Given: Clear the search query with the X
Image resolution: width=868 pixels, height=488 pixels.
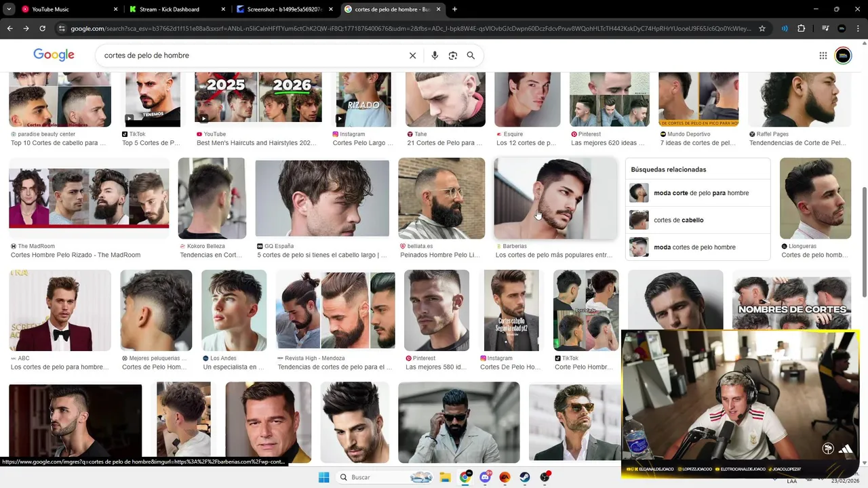Looking at the screenshot, I should (x=412, y=56).
